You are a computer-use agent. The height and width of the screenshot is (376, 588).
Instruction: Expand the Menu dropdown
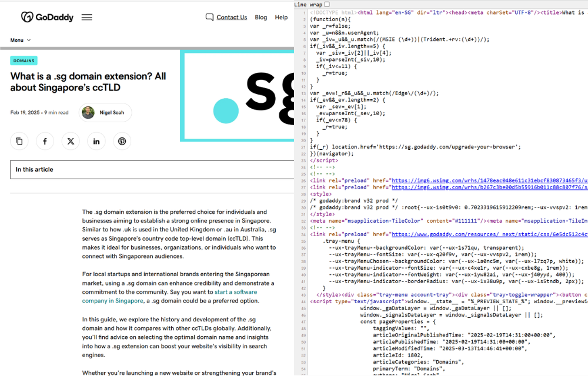[x=20, y=40]
